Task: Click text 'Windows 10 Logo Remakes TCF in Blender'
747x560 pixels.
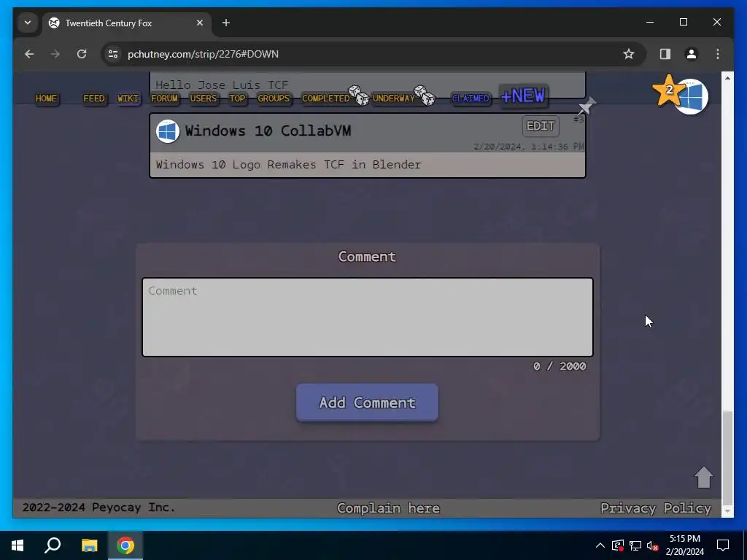Action: (289, 165)
